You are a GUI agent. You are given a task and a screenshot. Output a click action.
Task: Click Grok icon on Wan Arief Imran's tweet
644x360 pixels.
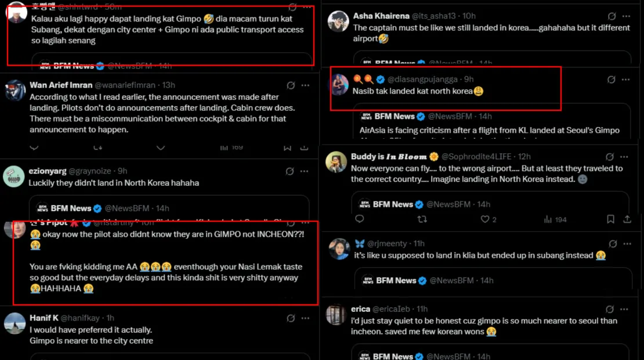tap(290, 85)
